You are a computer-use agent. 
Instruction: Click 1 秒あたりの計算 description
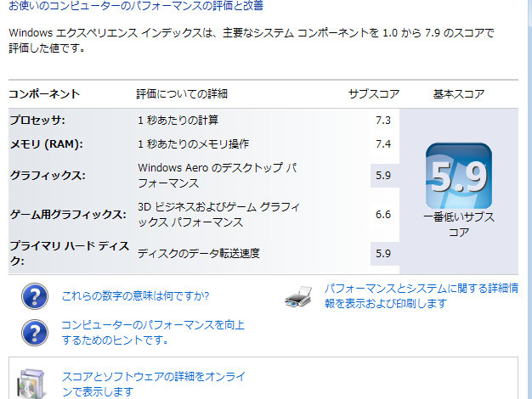[178, 120]
